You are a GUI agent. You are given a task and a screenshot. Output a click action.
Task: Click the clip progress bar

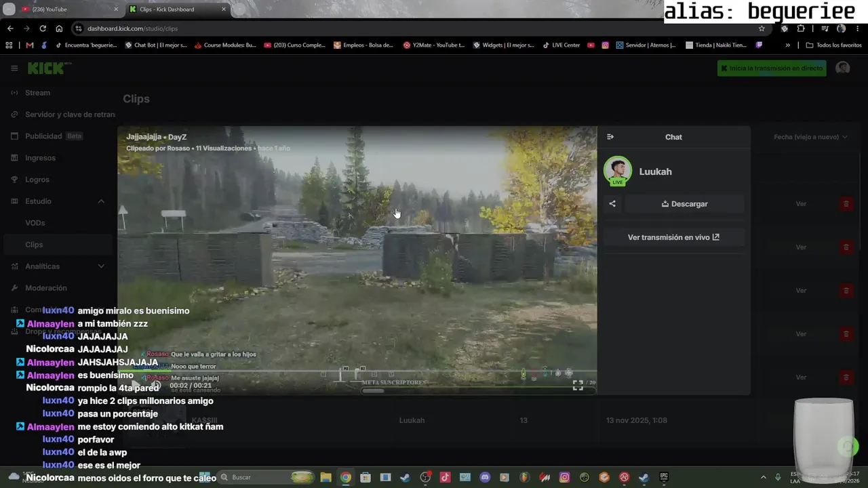[357, 371]
